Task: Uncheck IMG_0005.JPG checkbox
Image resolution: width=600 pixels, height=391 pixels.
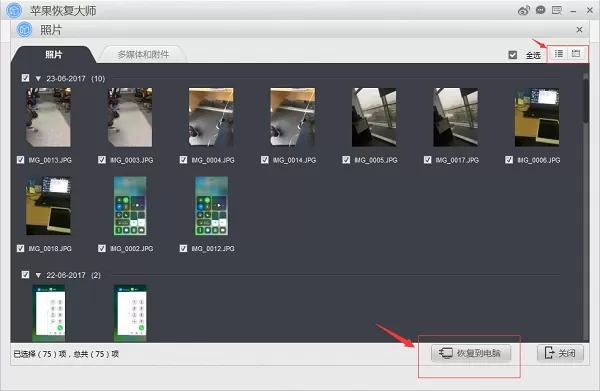Action: tap(346, 160)
